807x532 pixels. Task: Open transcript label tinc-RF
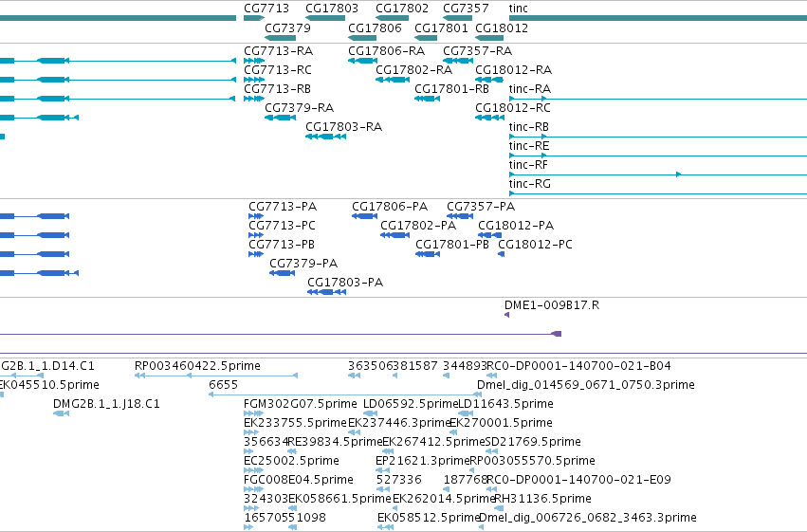[528, 165]
